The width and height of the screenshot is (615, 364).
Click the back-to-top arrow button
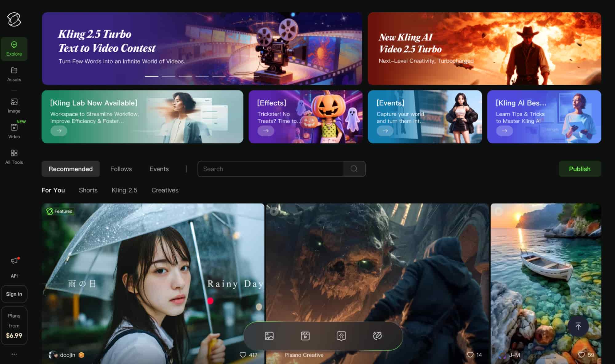coord(578,326)
